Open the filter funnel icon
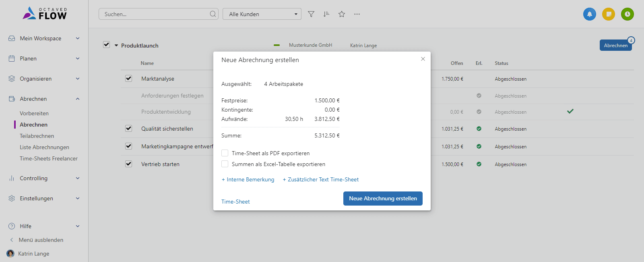This screenshot has height=262, width=644. (311, 14)
